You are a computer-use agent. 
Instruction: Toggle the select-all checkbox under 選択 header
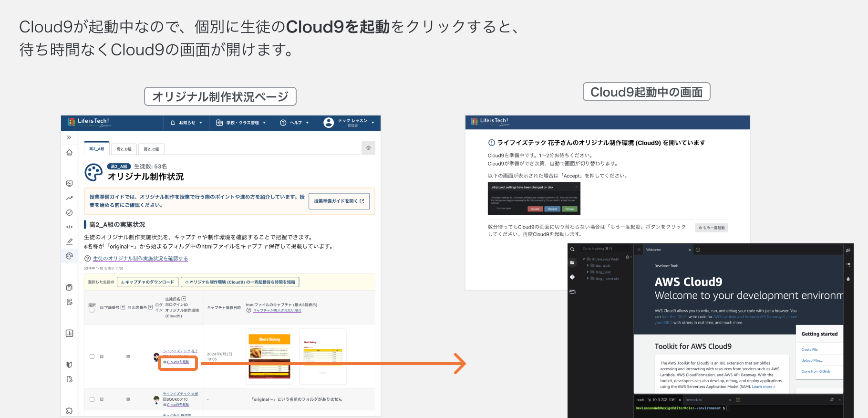[92, 310]
